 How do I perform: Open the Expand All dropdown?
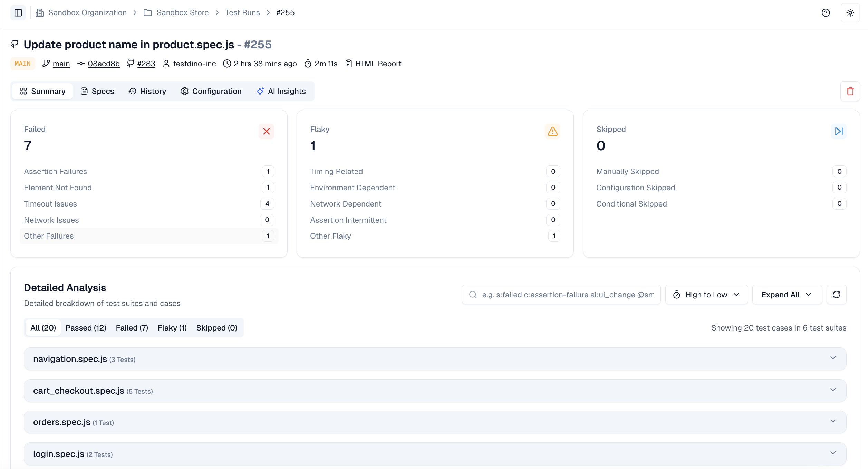click(x=787, y=295)
